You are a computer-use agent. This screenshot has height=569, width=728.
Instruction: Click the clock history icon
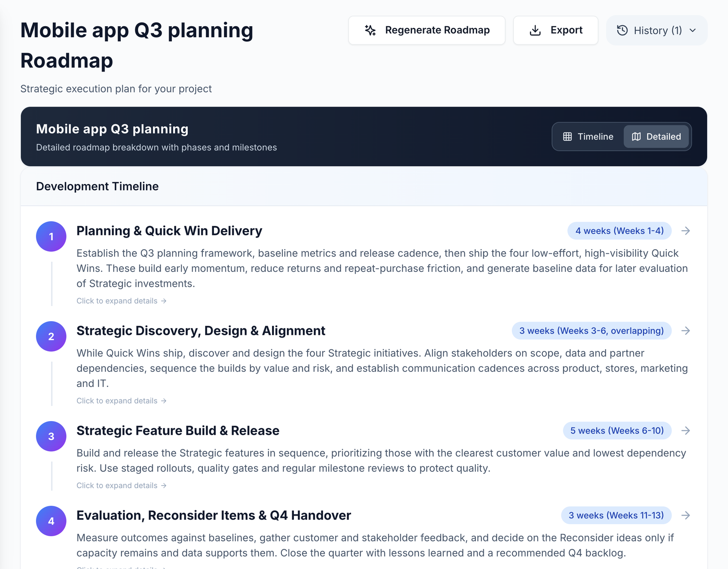[622, 30]
